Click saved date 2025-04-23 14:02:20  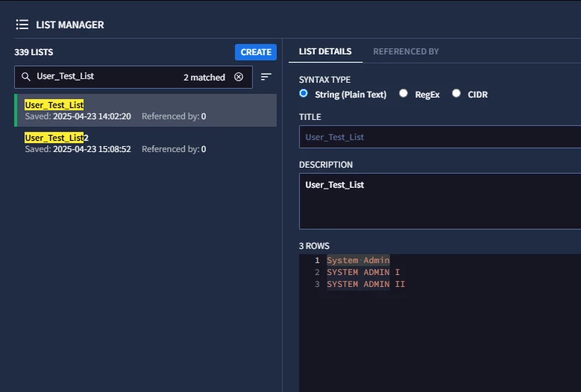tap(92, 116)
